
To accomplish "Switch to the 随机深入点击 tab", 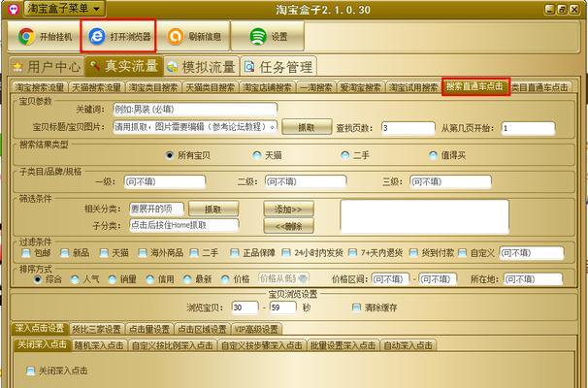I will click(x=99, y=345).
